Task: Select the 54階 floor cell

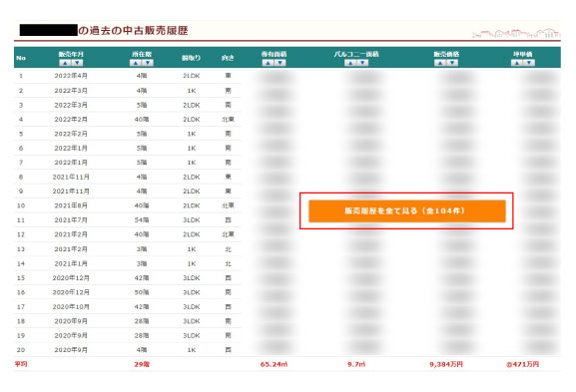Action: coord(142,220)
